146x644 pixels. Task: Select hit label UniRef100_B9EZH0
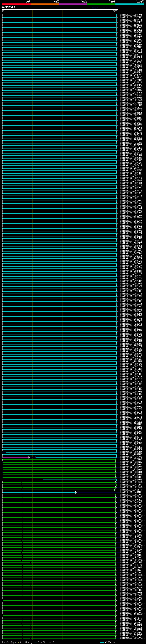coord(131,48)
